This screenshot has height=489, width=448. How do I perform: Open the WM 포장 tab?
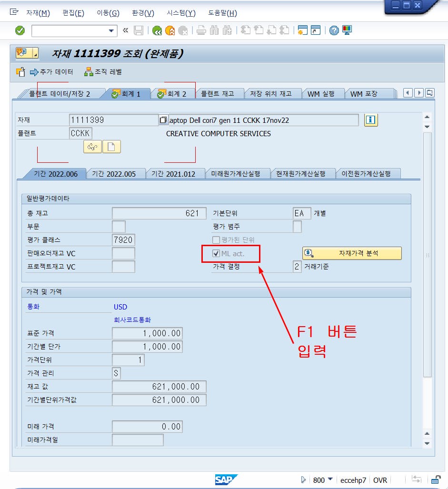pyautogui.click(x=364, y=94)
